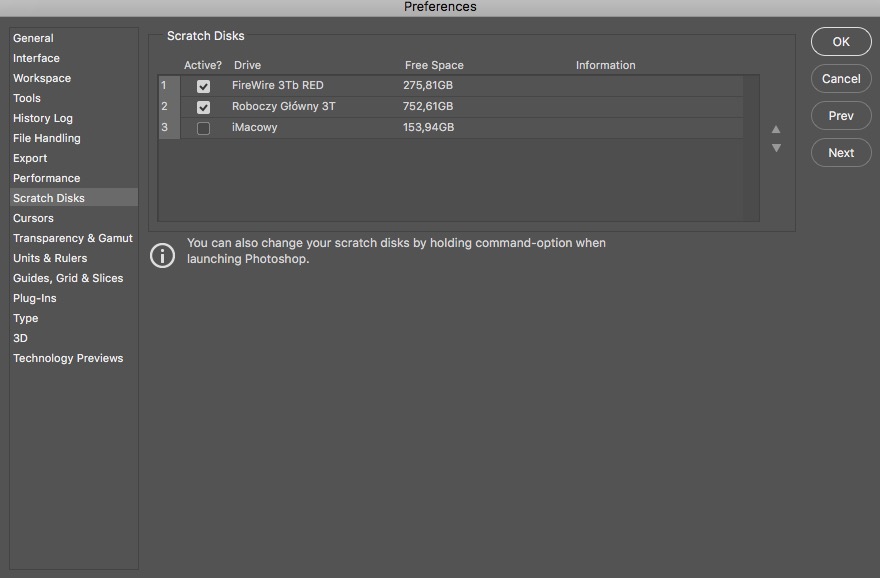Click the info circle icon

tap(162, 255)
